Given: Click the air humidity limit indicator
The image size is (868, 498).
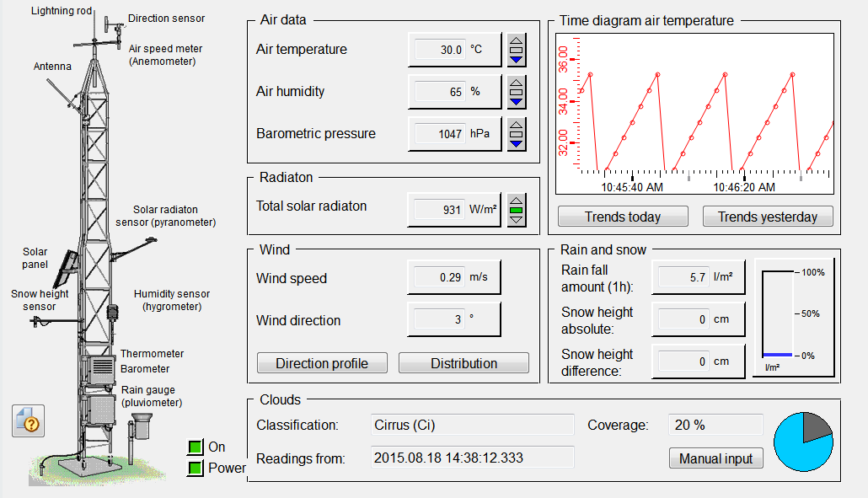Looking at the screenshot, I should click(517, 92).
